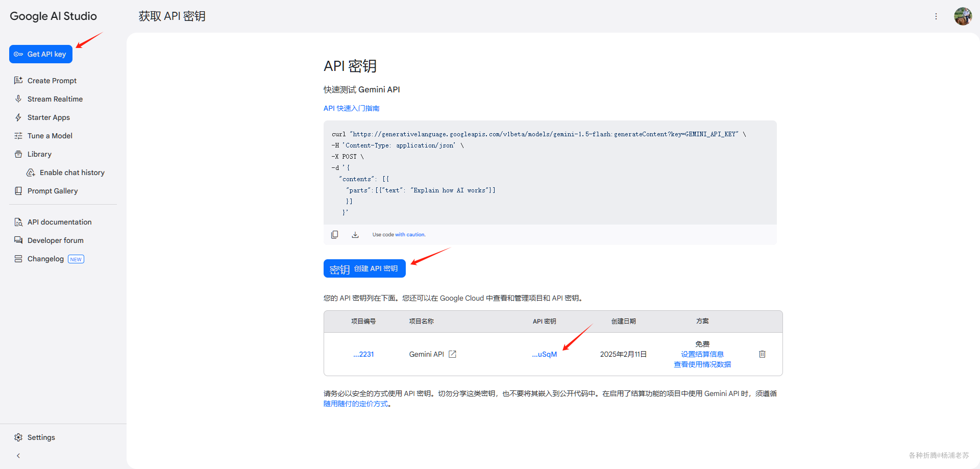The image size is (980, 469).
Task: Click the Google AI Studio logo
Action: (53, 16)
